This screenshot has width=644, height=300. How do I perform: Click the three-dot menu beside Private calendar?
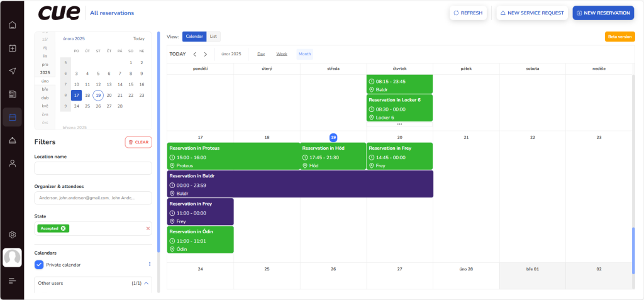[x=150, y=265]
